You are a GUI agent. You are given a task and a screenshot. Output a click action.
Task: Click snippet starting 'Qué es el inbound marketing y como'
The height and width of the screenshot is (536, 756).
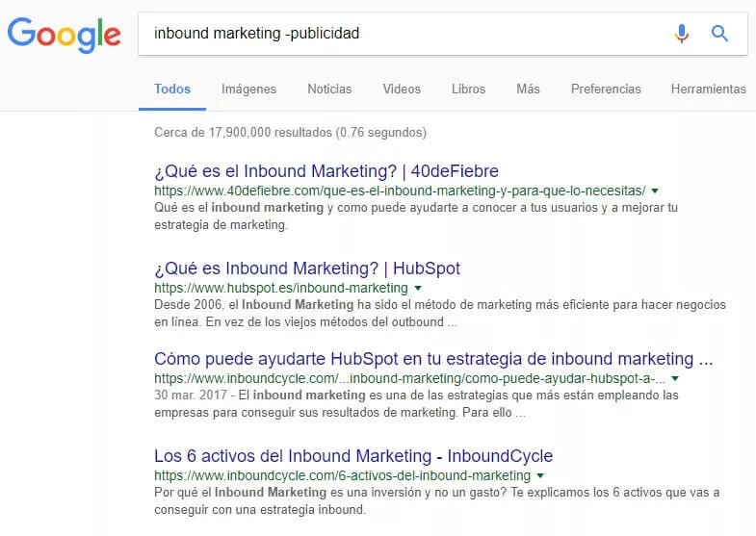[416, 217]
